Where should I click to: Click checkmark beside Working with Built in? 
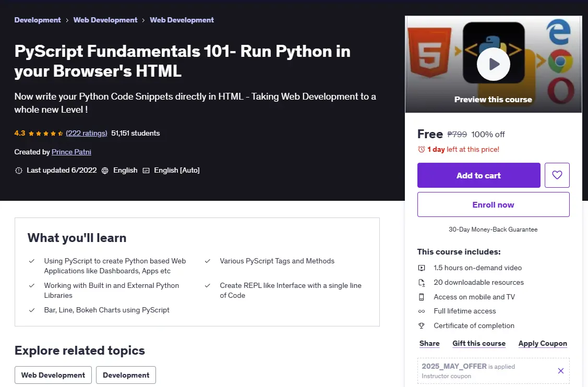click(x=32, y=285)
